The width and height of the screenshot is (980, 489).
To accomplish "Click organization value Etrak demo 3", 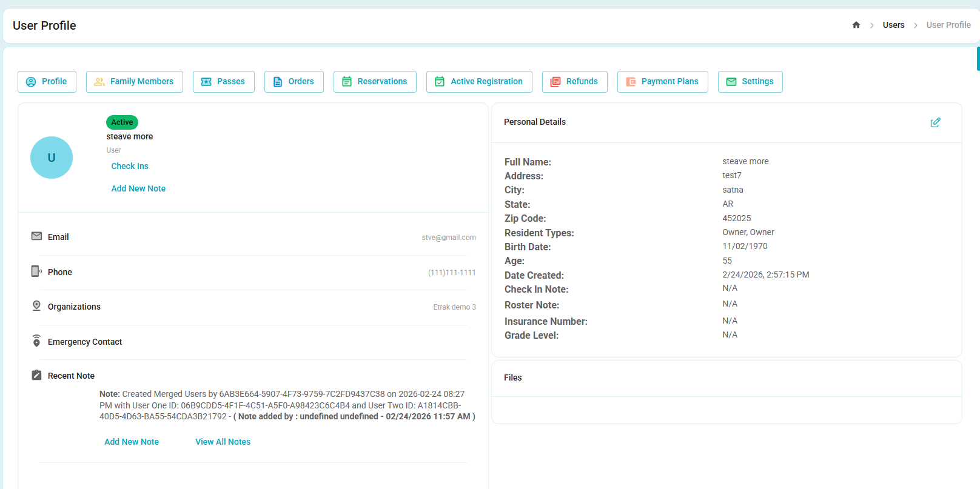I will click(454, 307).
